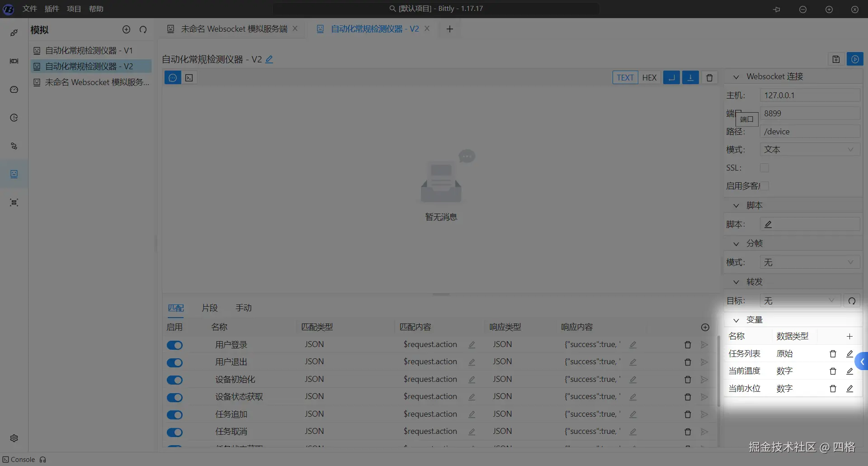Collapse the 分帧 section
Image resolution: width=868 pixels, height=466 pixels.
pos(736,244)
